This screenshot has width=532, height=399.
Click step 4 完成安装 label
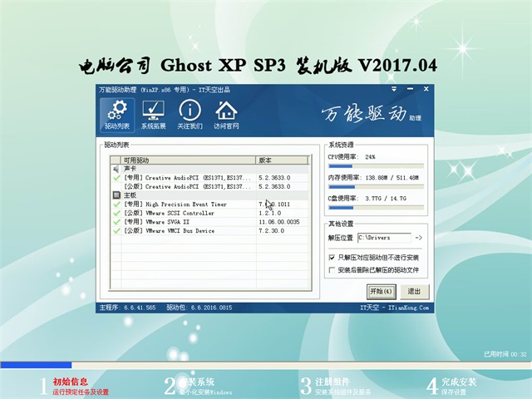pyautogui.click(x=459, y=382)
